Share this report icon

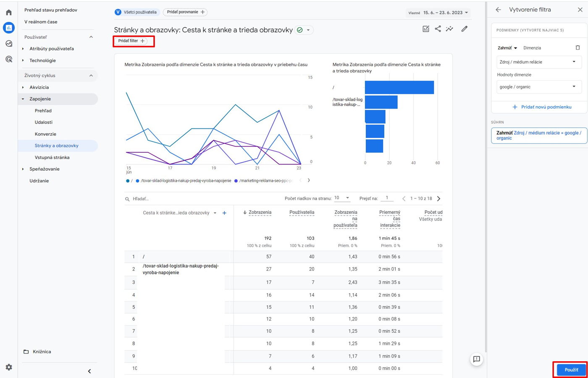tap(438, 29)
